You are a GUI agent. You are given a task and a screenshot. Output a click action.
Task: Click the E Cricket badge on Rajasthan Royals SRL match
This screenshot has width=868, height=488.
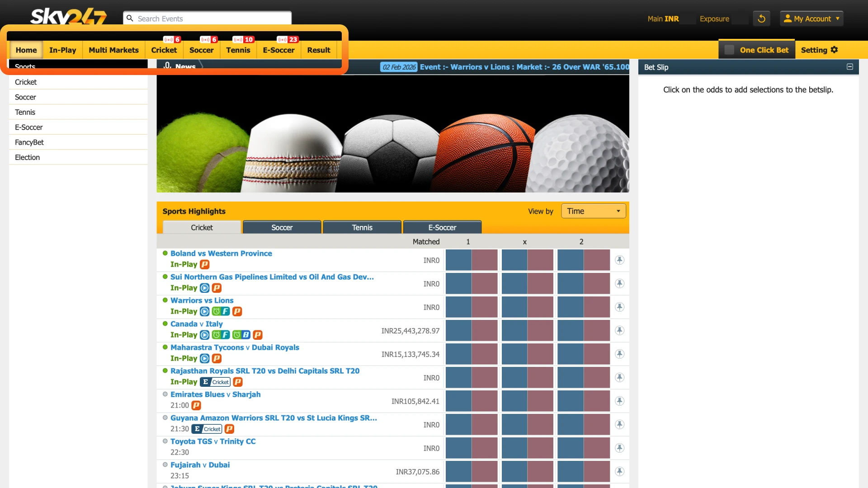tap(214, 382)
